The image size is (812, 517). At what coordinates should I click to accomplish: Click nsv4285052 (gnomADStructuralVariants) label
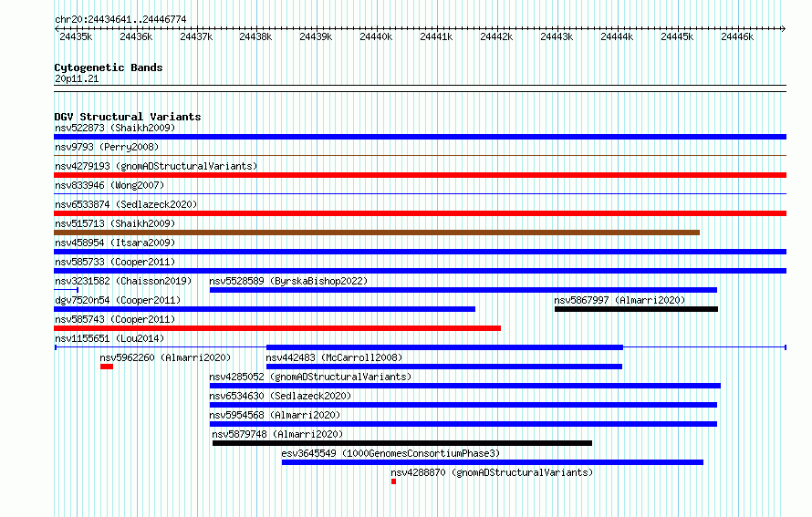coord(310,377)
